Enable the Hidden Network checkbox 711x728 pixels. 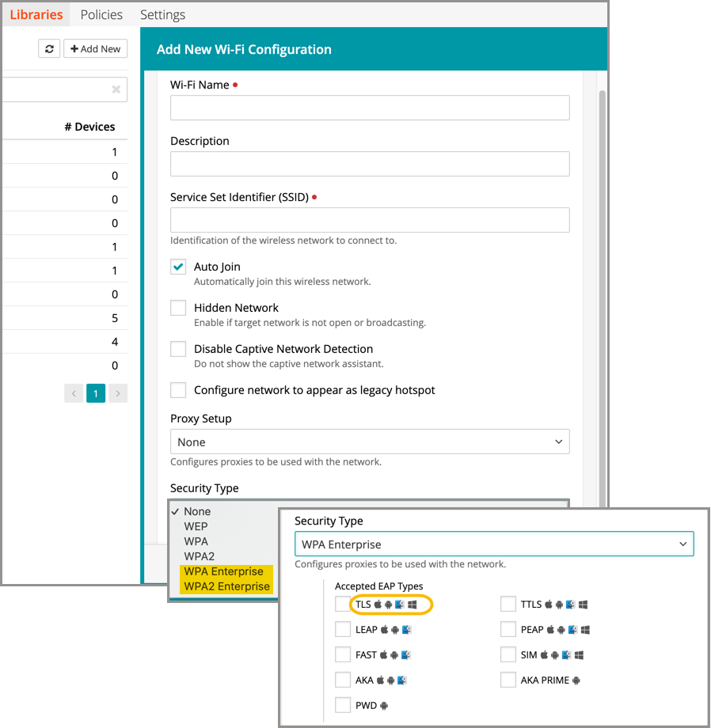(178, 309)
